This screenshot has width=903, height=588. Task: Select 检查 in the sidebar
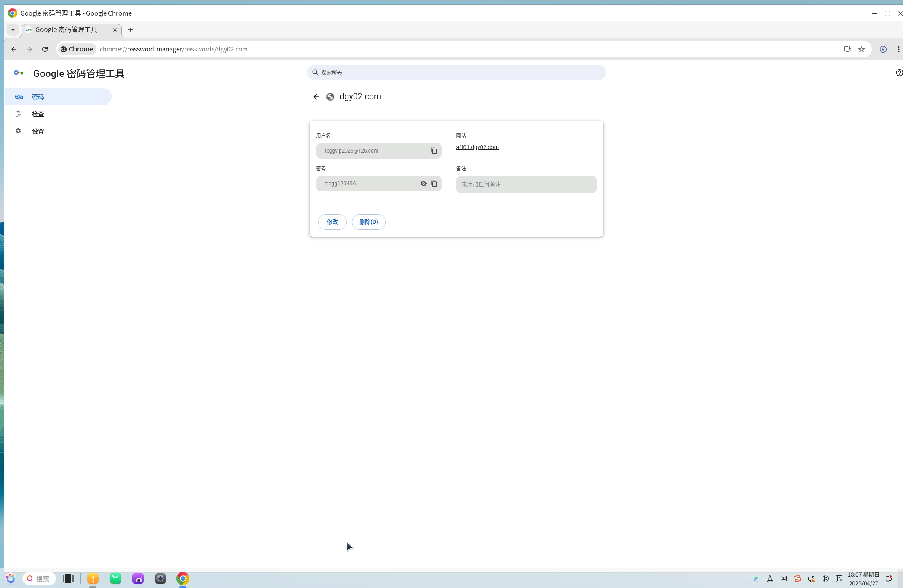pyautogui.click(x=38, y=114)
